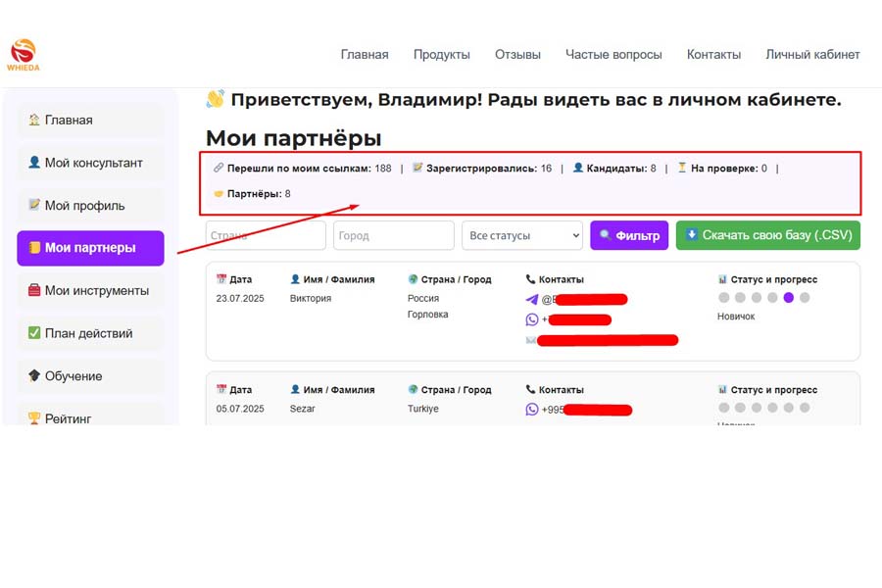The height and width of the screenshot is (588, 882).
Task: Click the purple "Фильтр" button
Action: [629, 235]
